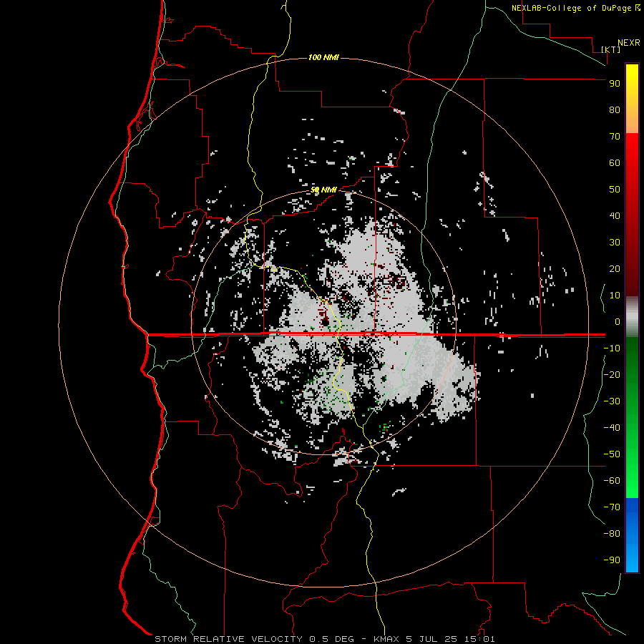This screenshot has height=644, width=644.
Task: Click the blue bottom segment of color bar
Action: tap(632, 535)
